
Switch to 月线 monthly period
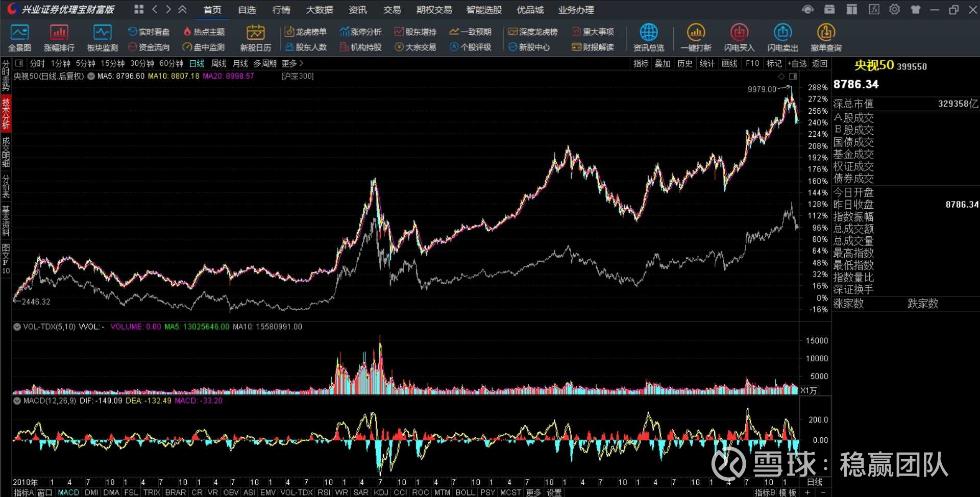240,63
